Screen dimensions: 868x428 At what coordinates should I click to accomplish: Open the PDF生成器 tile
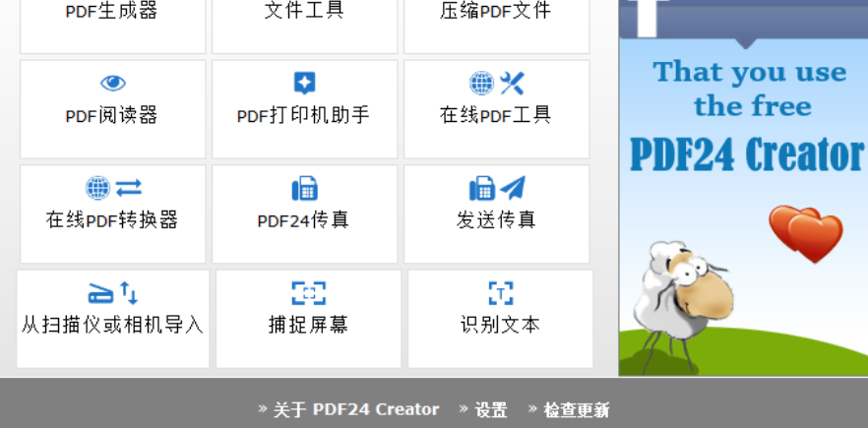[112, 26]
